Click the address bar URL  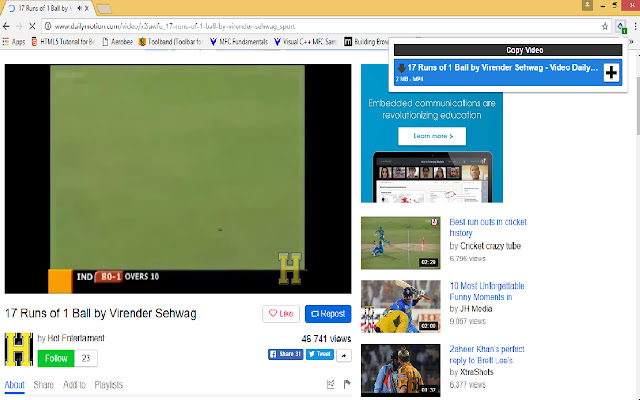click(175, 27)
